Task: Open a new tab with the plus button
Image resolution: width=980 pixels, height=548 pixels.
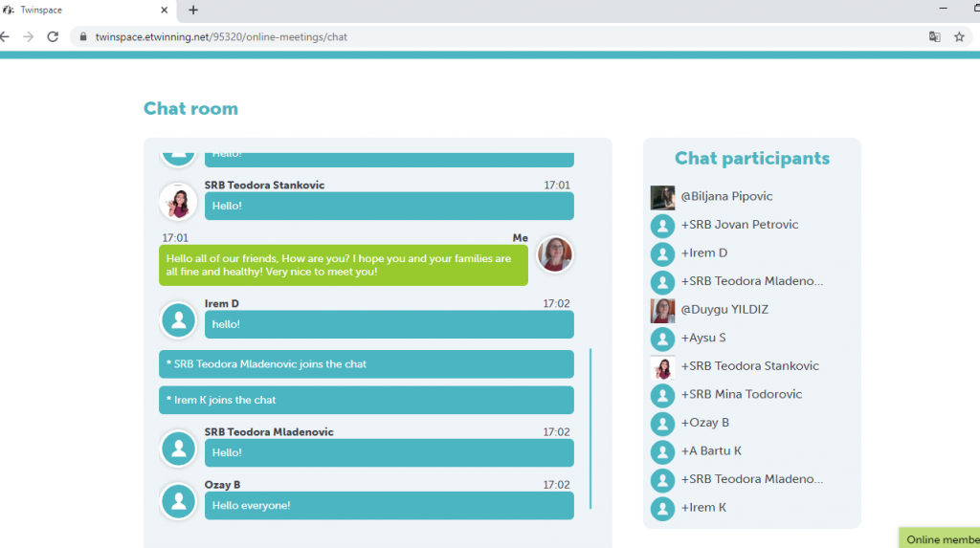Action: (x=193, y=11)
